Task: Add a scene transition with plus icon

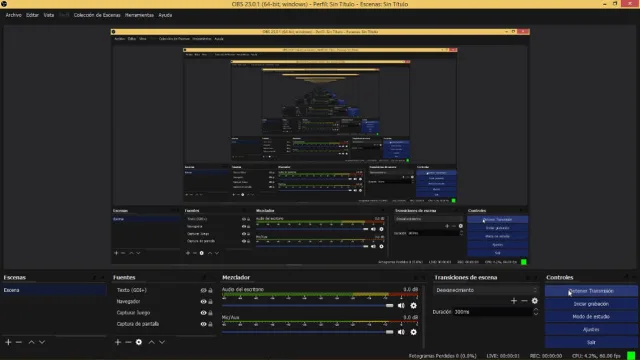Action: [x=514, y=301]
